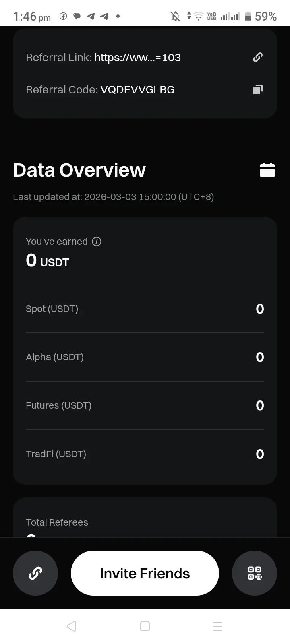Select the TradFi (USDT) earnings row
290x644 pixels.
tap(145, 454)
